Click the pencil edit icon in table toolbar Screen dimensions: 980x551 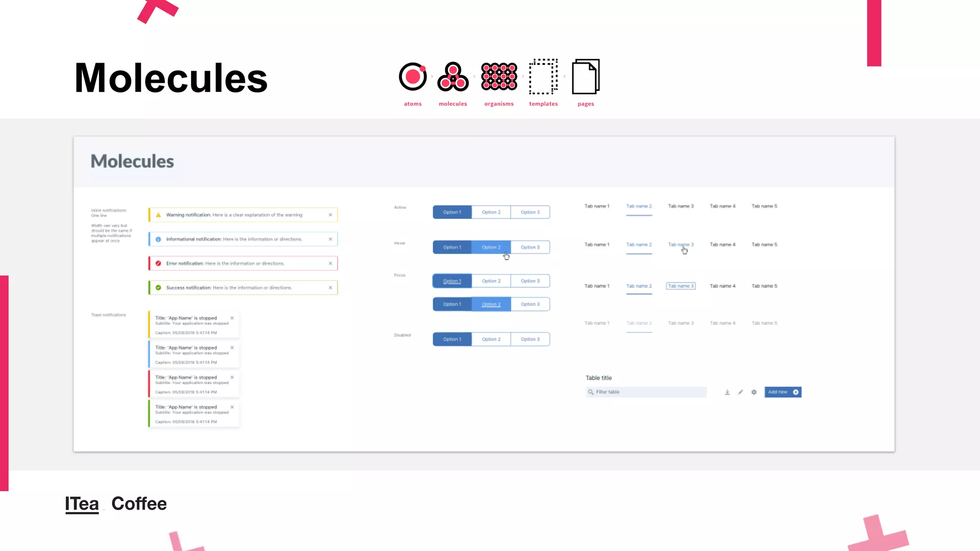(740, 392)
